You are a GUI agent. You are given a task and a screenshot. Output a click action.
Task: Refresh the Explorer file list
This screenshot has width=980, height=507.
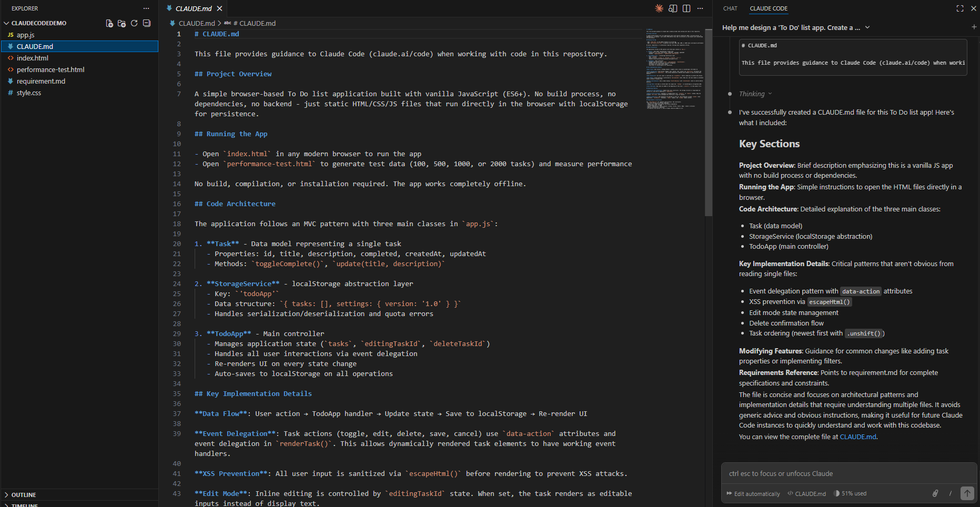(x=134, y=23)
